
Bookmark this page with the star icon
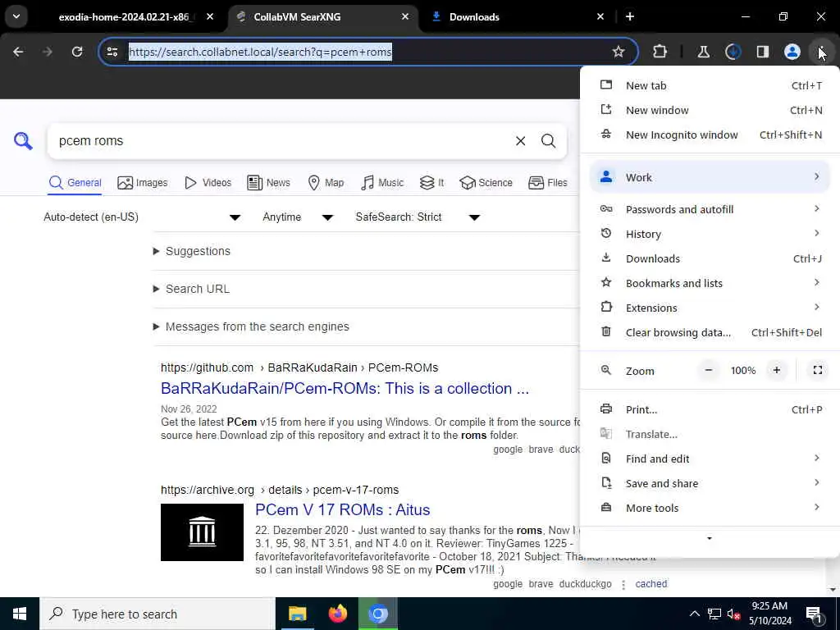(619, 52)
